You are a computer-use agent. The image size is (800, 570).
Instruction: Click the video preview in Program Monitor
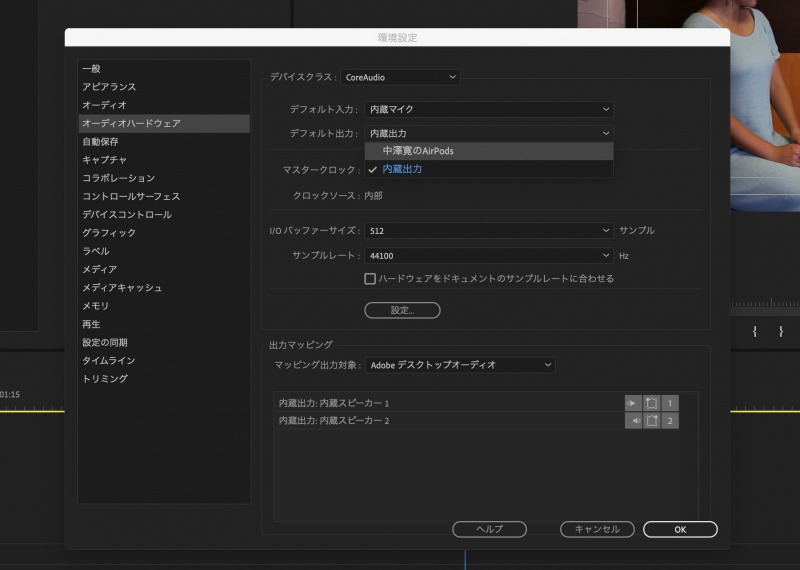pyautogui.click(x=765, y=106)
